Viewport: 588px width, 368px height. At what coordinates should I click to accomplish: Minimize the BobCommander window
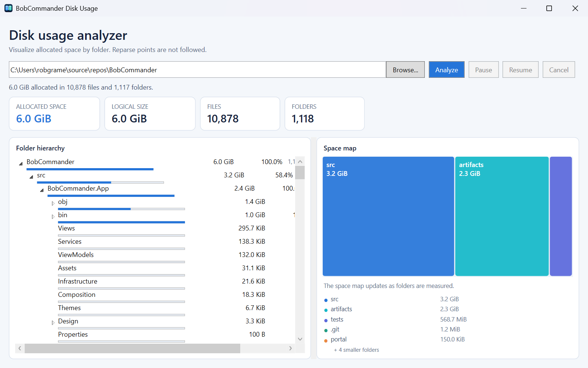524,8
